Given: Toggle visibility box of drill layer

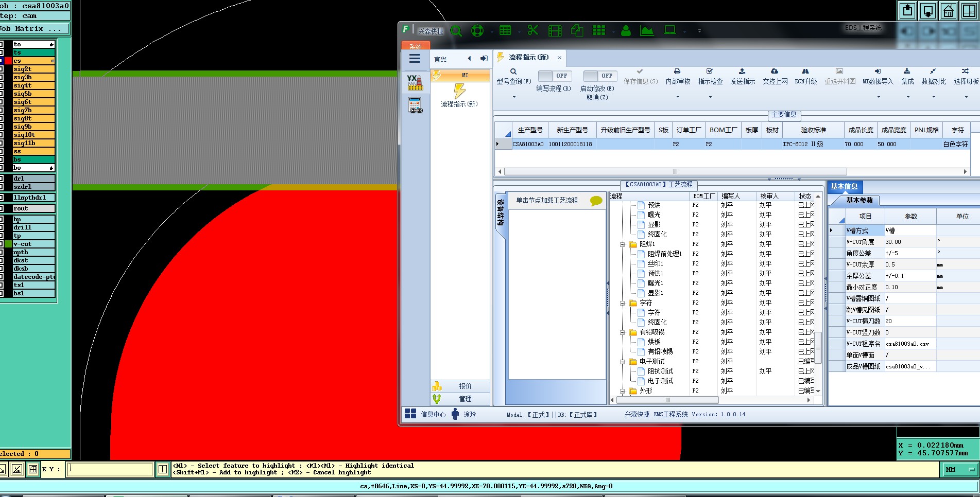Looking at the screenshot, I should point(2,227).
